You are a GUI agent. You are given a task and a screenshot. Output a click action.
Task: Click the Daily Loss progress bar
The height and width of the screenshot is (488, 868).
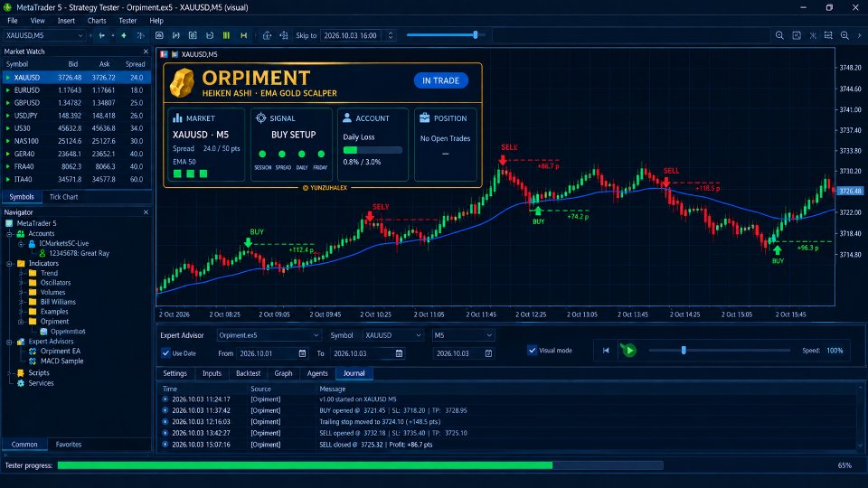coord(373,150)
